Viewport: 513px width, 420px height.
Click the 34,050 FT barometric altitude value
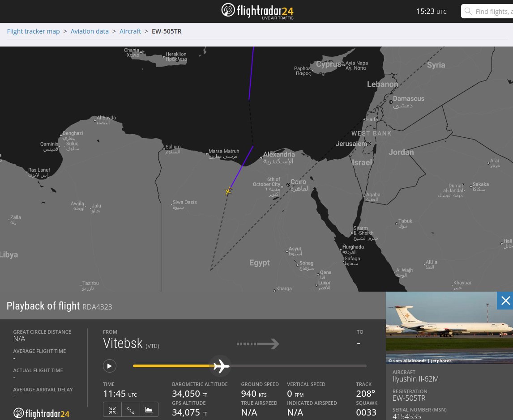pyautogui.click(x=190, y=394)
